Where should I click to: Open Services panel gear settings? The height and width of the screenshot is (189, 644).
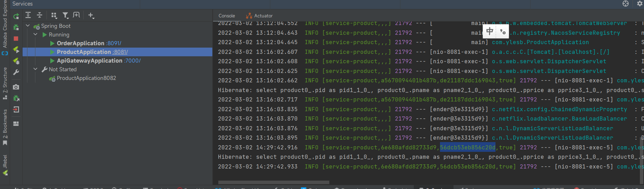pos(639,3)
